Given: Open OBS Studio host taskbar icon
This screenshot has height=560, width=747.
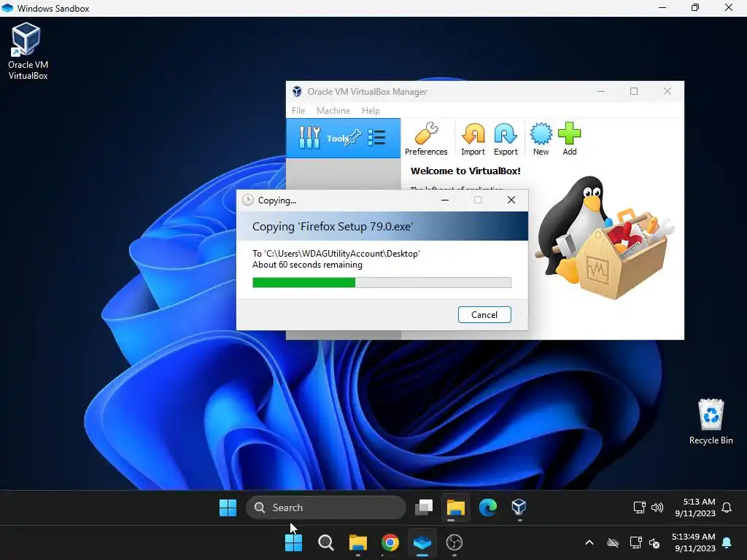Looking at the screenshot, I should [x=454, y=542].
